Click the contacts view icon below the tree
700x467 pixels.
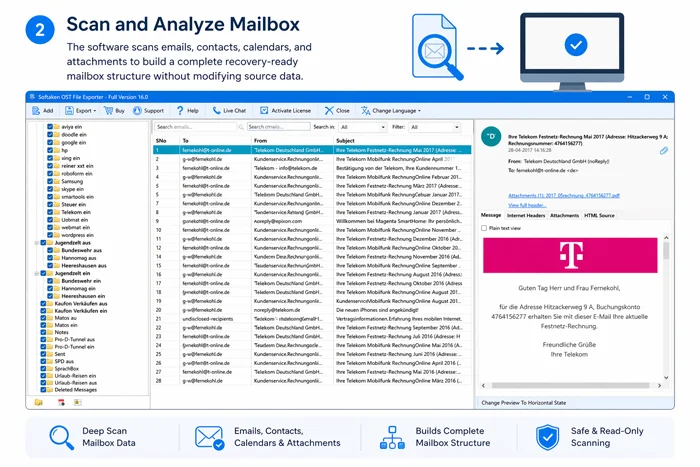pos(78,402)
